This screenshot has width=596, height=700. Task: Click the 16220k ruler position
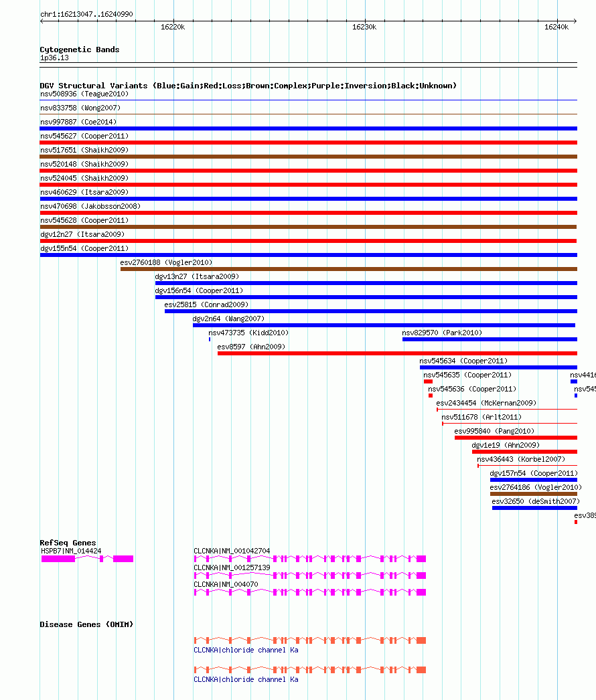[x=173, y=27]
